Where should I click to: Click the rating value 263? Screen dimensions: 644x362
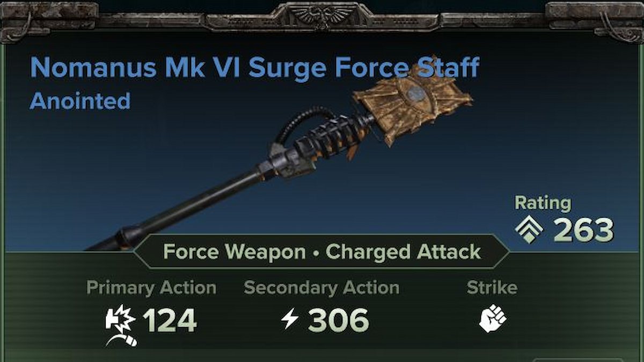pyautogui.click(x=583, y=230)
